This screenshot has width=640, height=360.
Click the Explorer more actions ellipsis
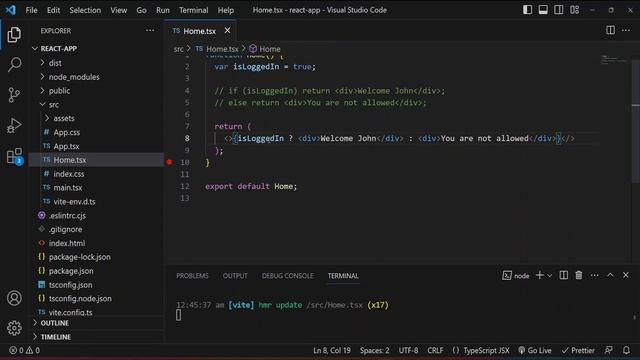coord(150,31)
